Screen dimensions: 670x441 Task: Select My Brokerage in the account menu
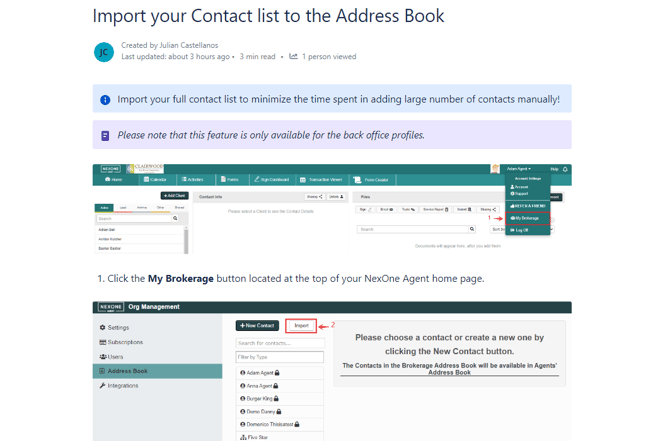pos(526,218)
